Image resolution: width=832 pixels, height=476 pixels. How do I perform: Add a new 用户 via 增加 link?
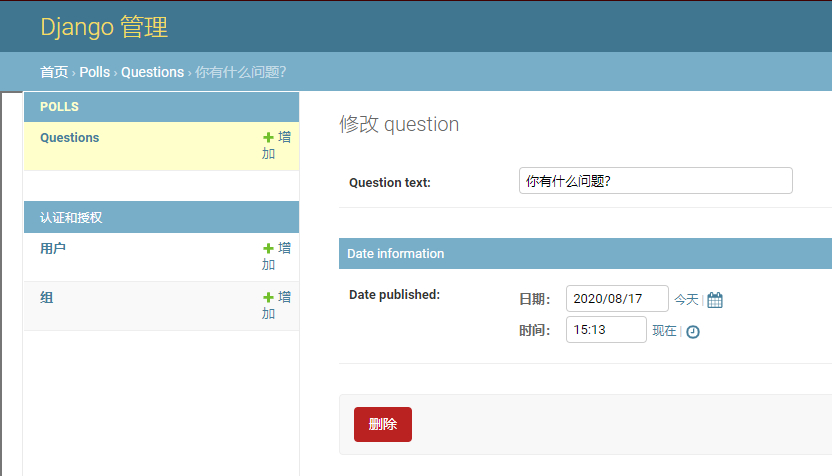coord(276,256)
